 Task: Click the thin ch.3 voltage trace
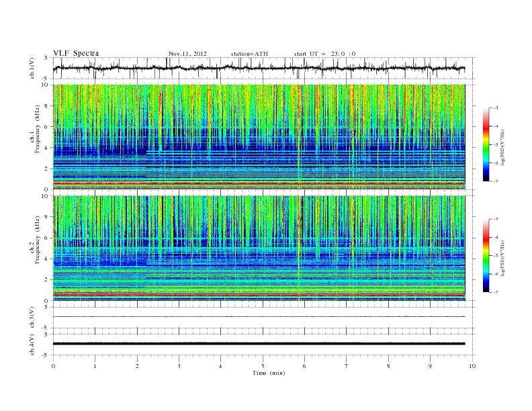259,317
